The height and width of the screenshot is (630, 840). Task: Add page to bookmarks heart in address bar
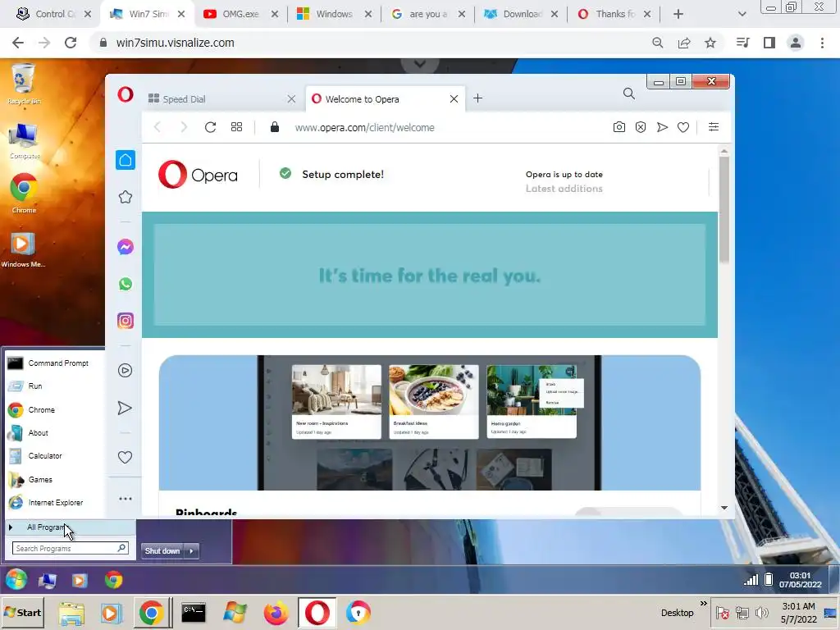(x=683, y=127)
